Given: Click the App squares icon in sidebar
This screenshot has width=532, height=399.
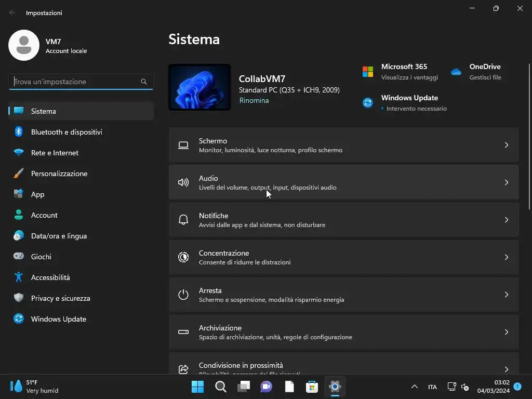Looking at the screenshot, I should pyautogui.click(x=18, y=194).
